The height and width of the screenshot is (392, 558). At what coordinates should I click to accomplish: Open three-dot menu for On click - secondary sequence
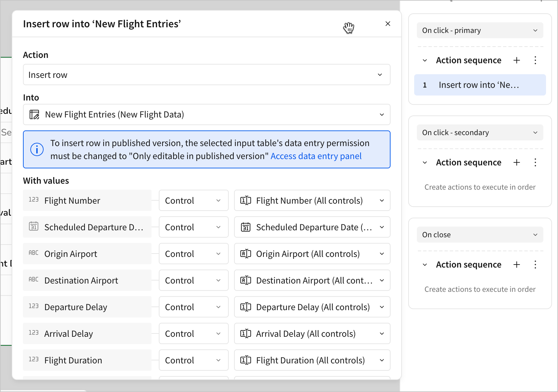[x=535, y=162]
